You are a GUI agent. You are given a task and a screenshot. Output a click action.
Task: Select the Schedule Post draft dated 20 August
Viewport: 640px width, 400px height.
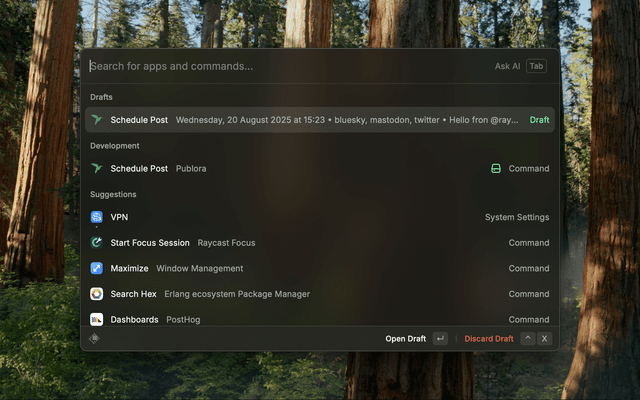(320, 120)
